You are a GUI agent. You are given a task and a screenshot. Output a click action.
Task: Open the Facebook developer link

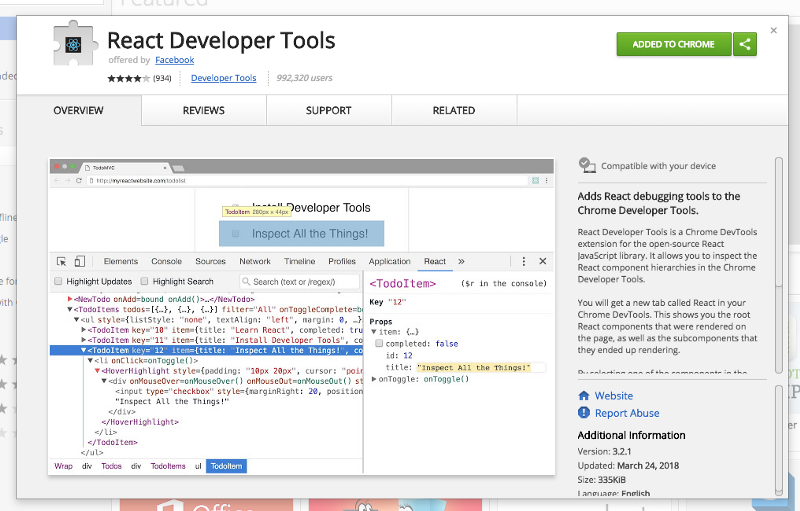(174, 60)
